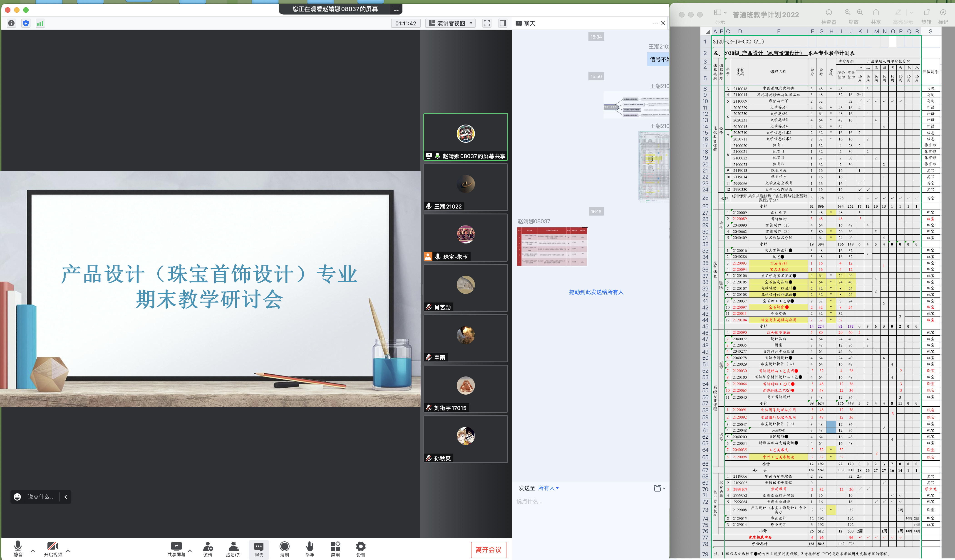The image size is (955, 560).
Task: Raise hand using the 举手 icon
Action: [x=310, y=546]
